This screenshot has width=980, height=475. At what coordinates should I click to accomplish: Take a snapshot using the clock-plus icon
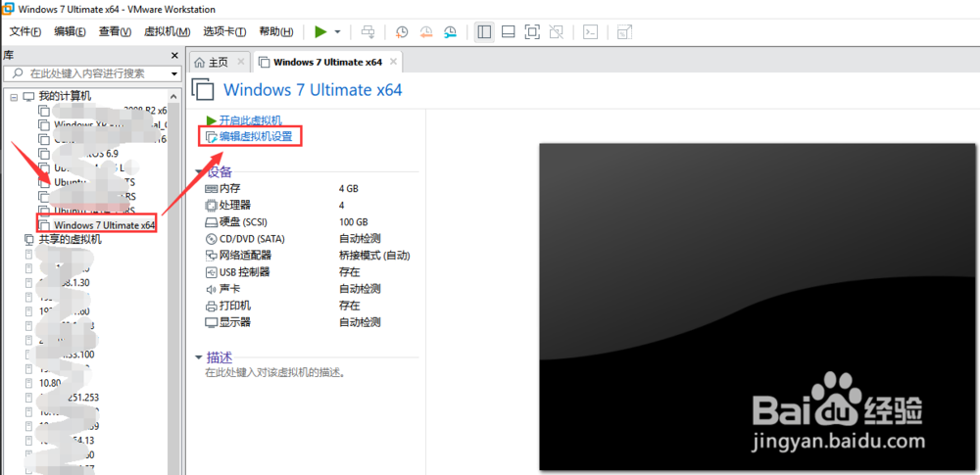point(402,32)
